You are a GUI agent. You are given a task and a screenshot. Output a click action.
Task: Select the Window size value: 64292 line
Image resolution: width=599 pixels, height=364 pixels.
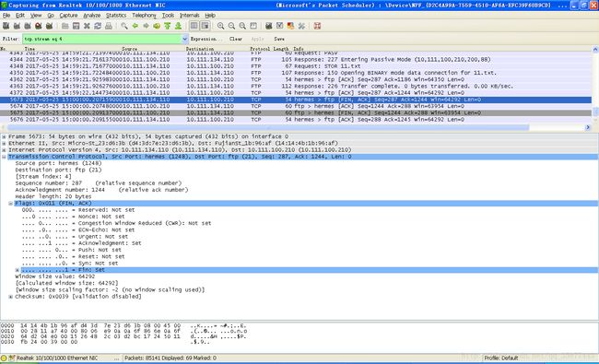(55, 276)
